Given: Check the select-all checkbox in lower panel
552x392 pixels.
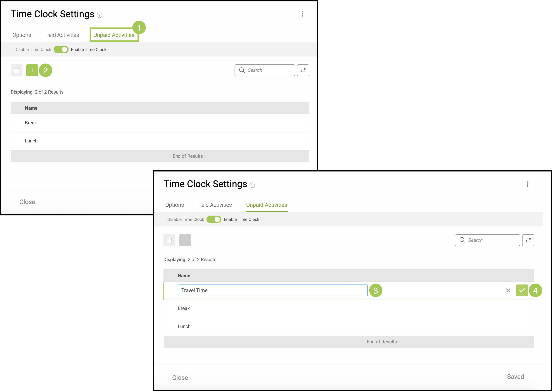Looking at the screenshot, I should [169, 240].
